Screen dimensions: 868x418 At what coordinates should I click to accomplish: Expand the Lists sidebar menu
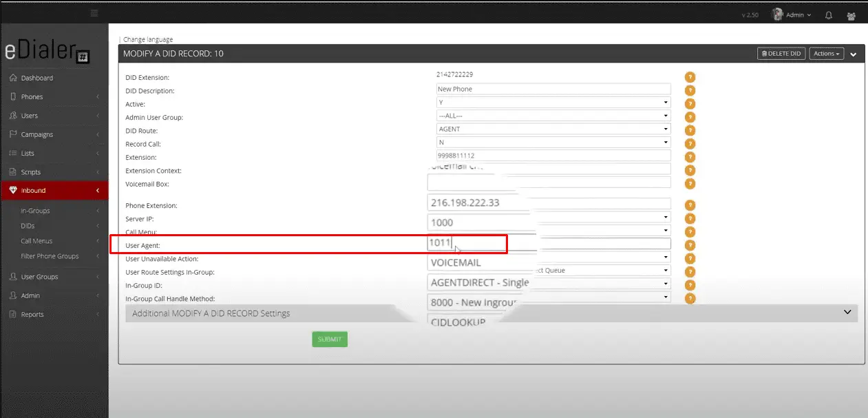coord(54,153)
